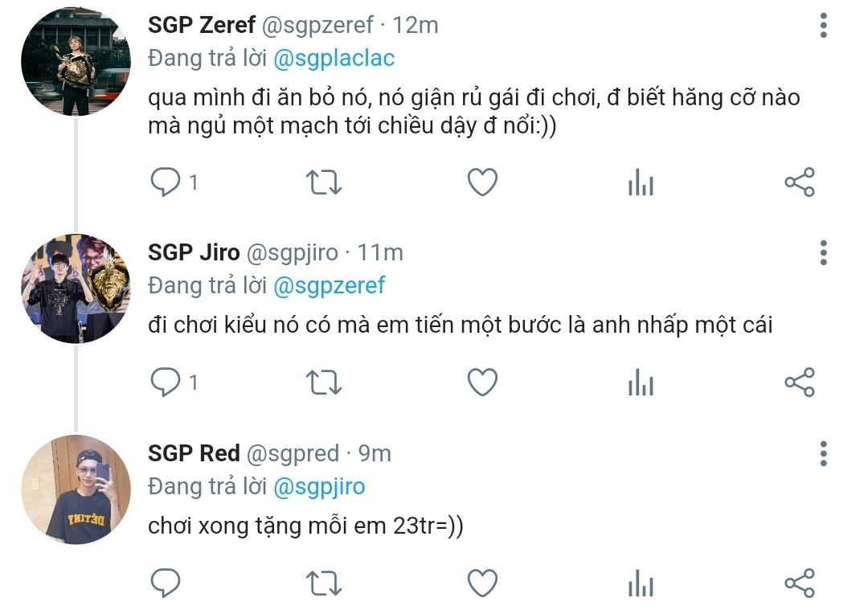Screen dimensions: 868x606
Task: Retweet SGP Zeref's post
Action: [324, 182]
